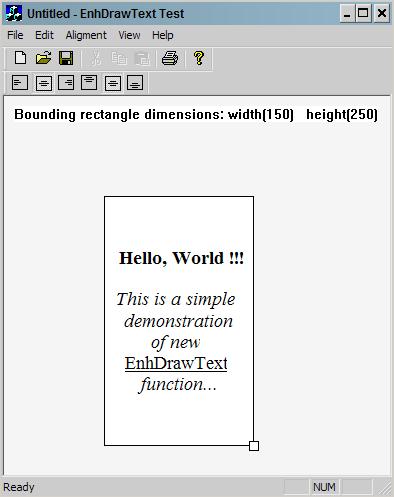
Task: Click the grayed-out Paste icon
Action: [142, 59]
